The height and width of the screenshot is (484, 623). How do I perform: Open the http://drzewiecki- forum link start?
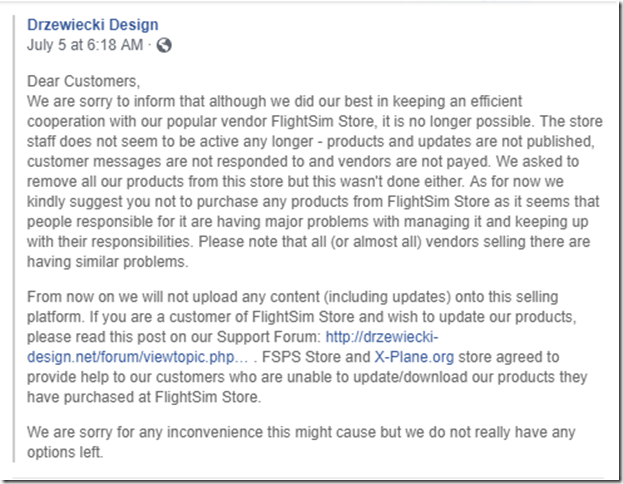pyautogui.click(x=381, y=337)
